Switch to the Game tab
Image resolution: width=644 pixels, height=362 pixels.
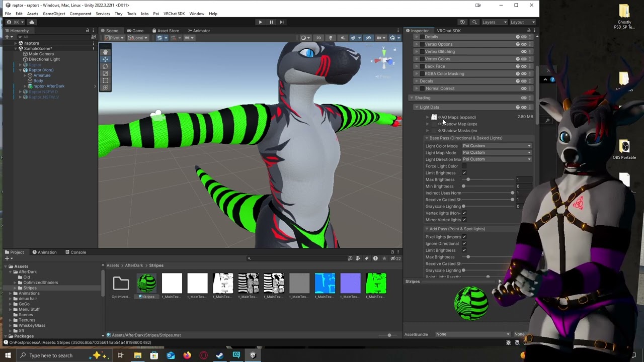coord(135,31)
